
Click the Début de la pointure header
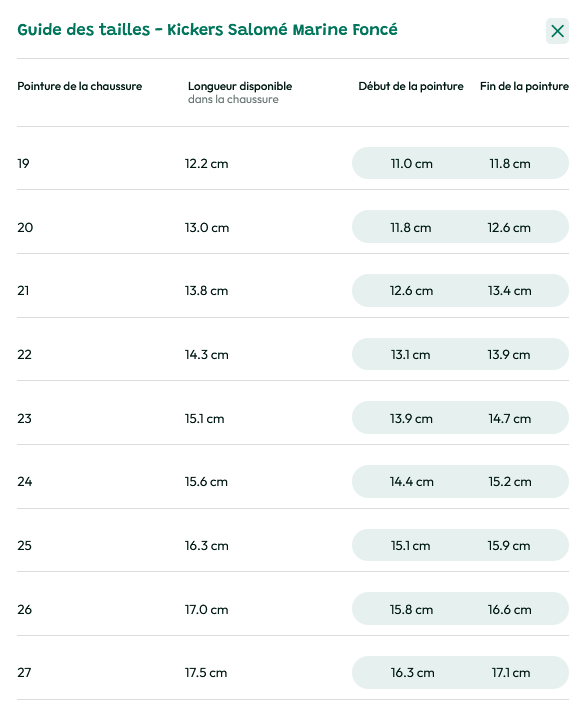coord(411,86)
